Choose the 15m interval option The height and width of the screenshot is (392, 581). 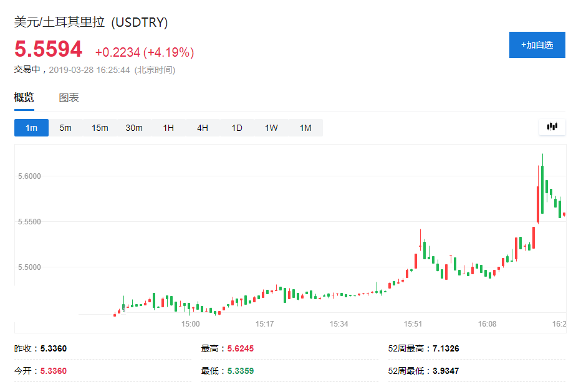click(100, 128)
